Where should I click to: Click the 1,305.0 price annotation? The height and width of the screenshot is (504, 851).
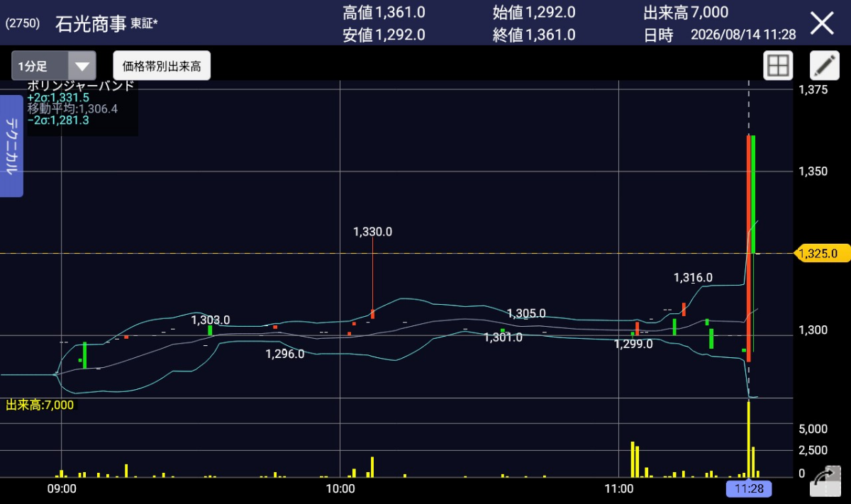coord(526,313)
